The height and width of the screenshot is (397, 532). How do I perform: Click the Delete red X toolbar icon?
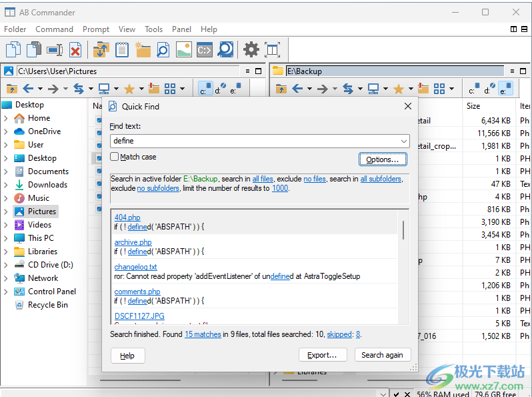75,50
